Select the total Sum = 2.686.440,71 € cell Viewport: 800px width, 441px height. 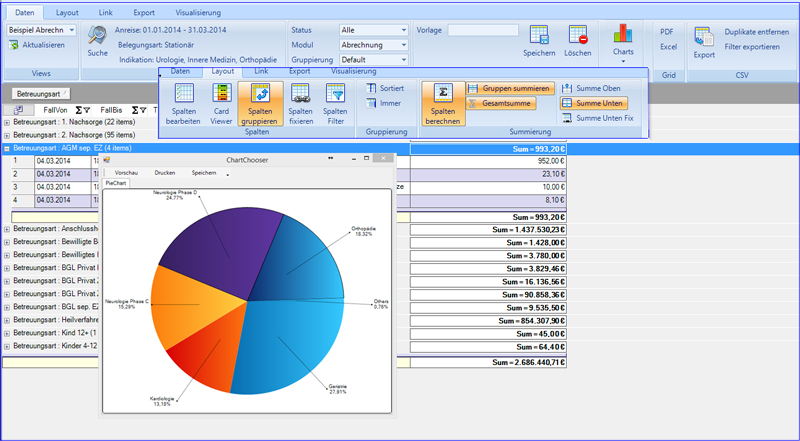488,362
